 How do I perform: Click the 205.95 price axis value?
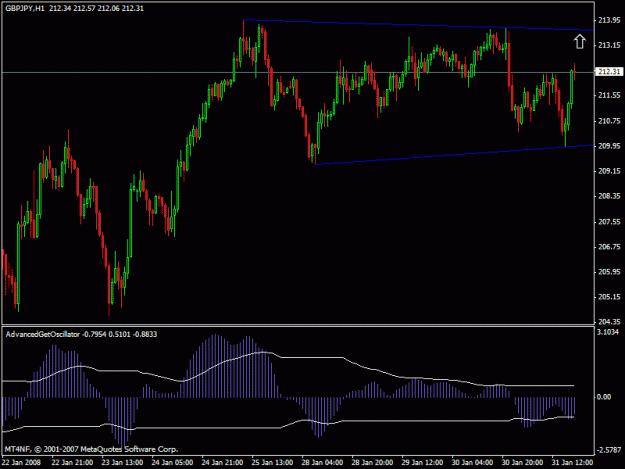coord(609,272)
